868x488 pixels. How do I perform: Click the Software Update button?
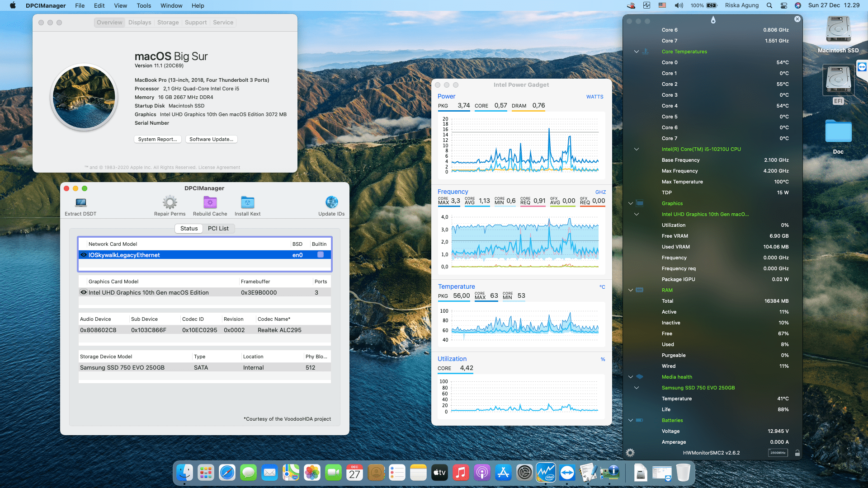(x=212, y=139)
